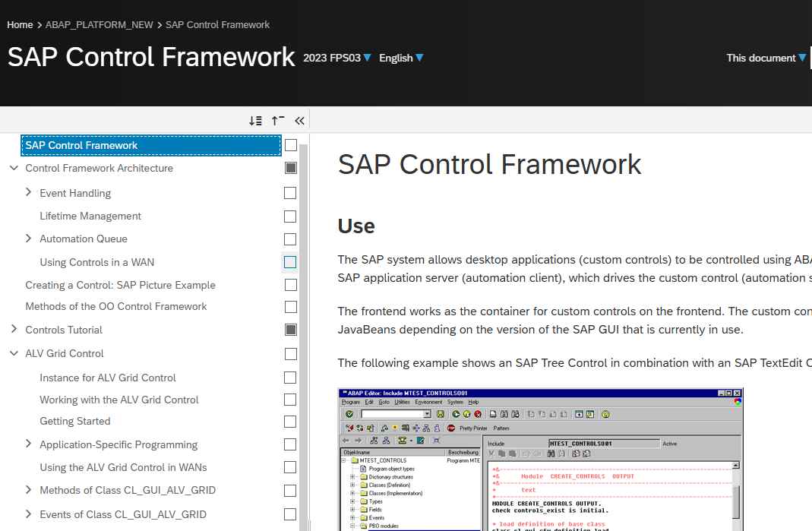Check the Automation Queue checkbox
This screenshot has width=812, height=531.
tap(290, 239)
